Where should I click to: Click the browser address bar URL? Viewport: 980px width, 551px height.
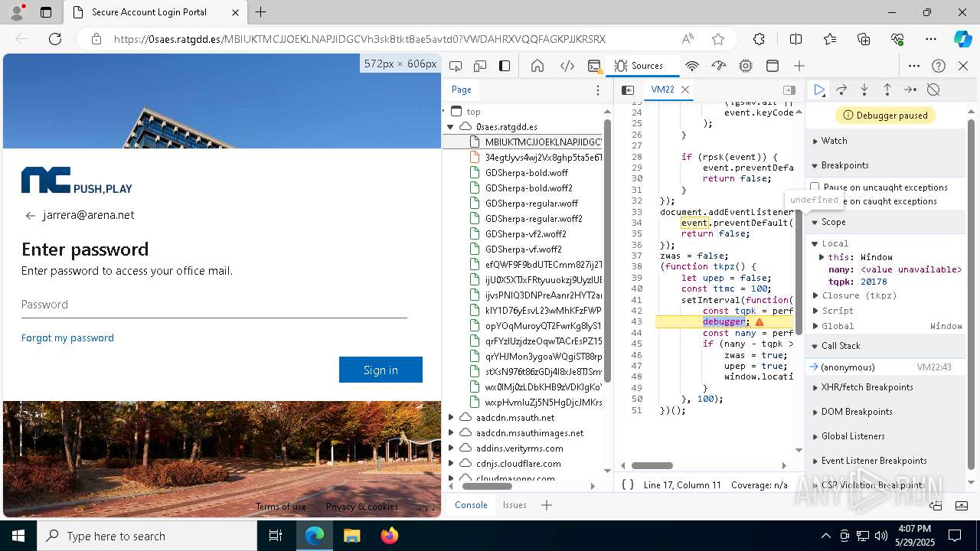tap(360, 39)
